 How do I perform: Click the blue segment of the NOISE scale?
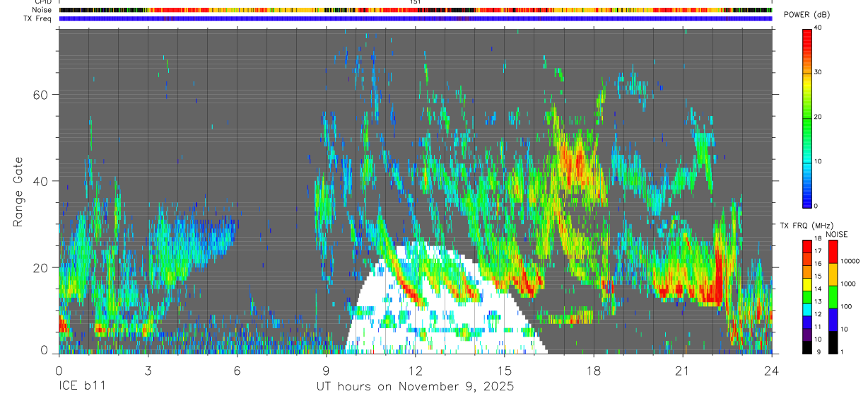[833, 320]
